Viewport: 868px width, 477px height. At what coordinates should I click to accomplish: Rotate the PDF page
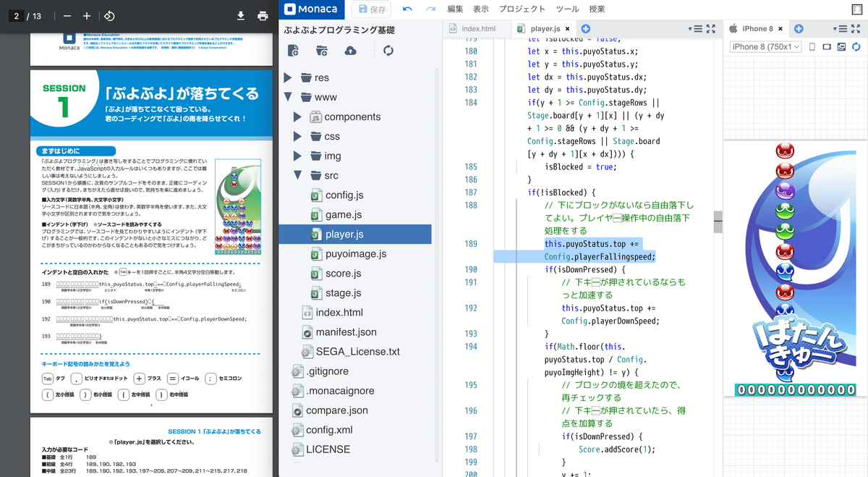109,15
